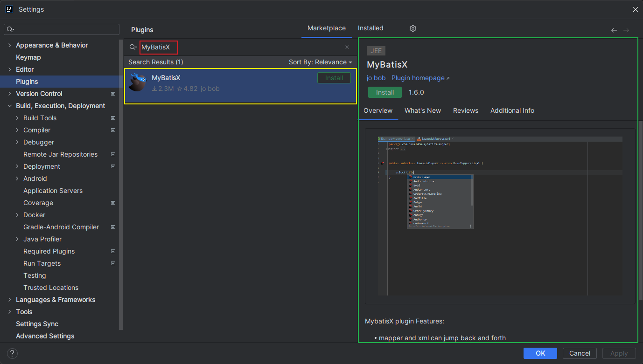Click the Cancel button
643x364 pixels.
(580, 353)
